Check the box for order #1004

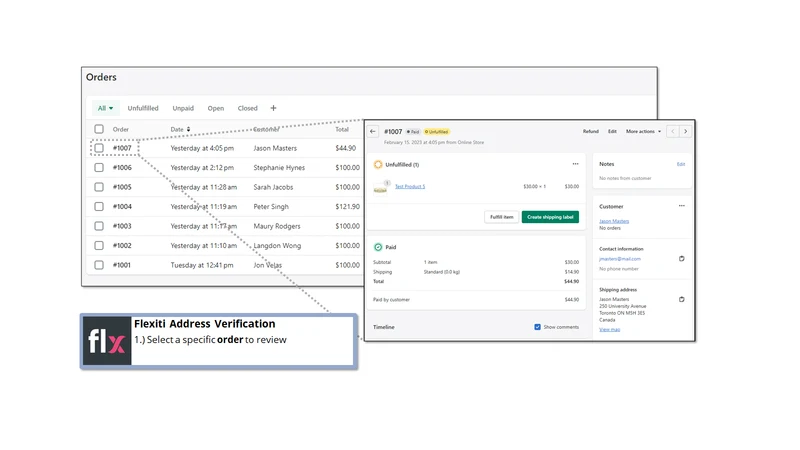point(99,206)
